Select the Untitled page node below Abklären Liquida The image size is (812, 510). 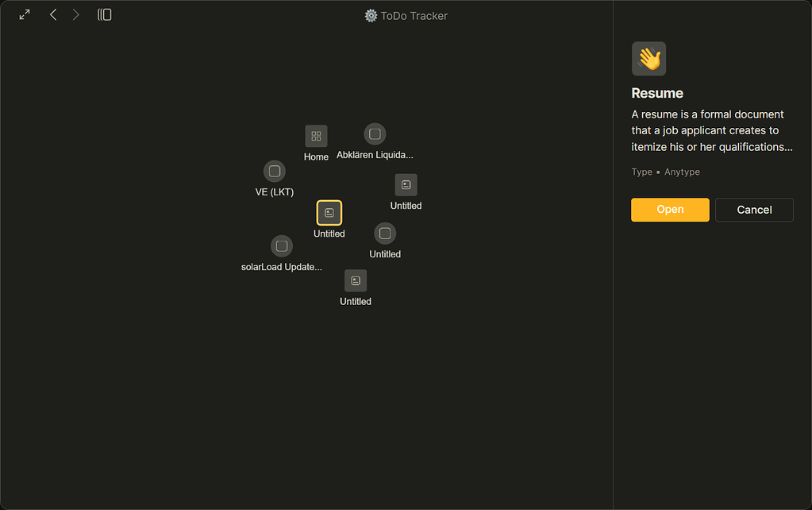tap(406, 185)
